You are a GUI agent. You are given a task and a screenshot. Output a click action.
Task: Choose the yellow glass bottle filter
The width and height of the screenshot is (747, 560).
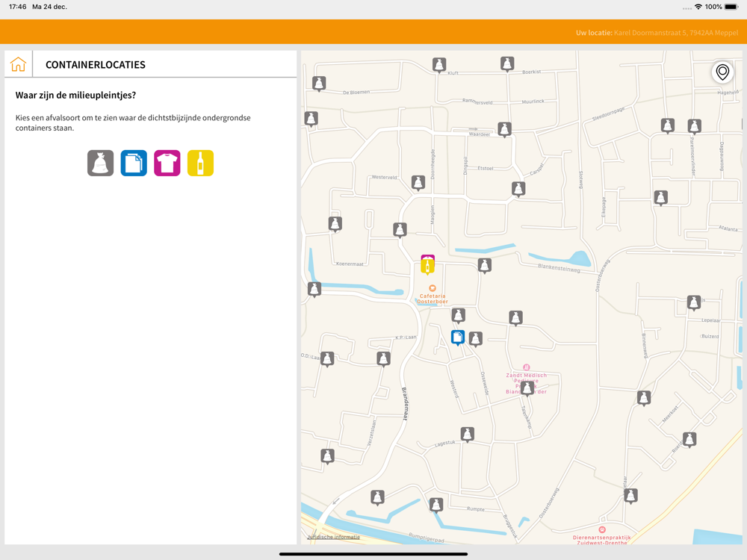pos(200,163)
